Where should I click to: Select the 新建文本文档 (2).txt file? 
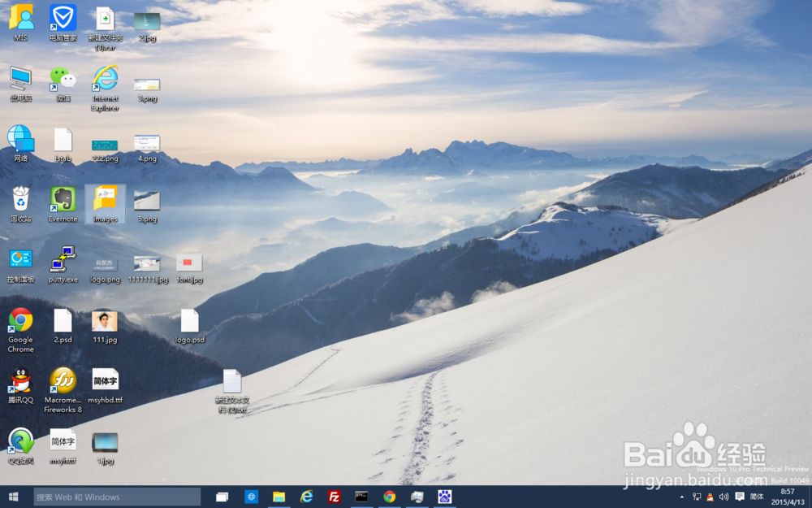click(x=232, y=392)
